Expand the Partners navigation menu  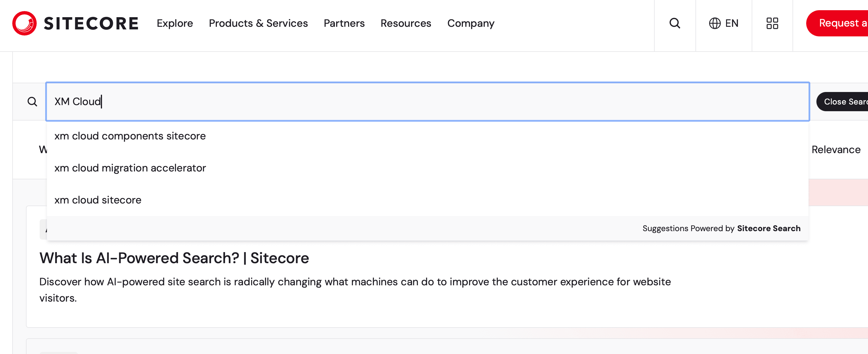click(344, 23)
